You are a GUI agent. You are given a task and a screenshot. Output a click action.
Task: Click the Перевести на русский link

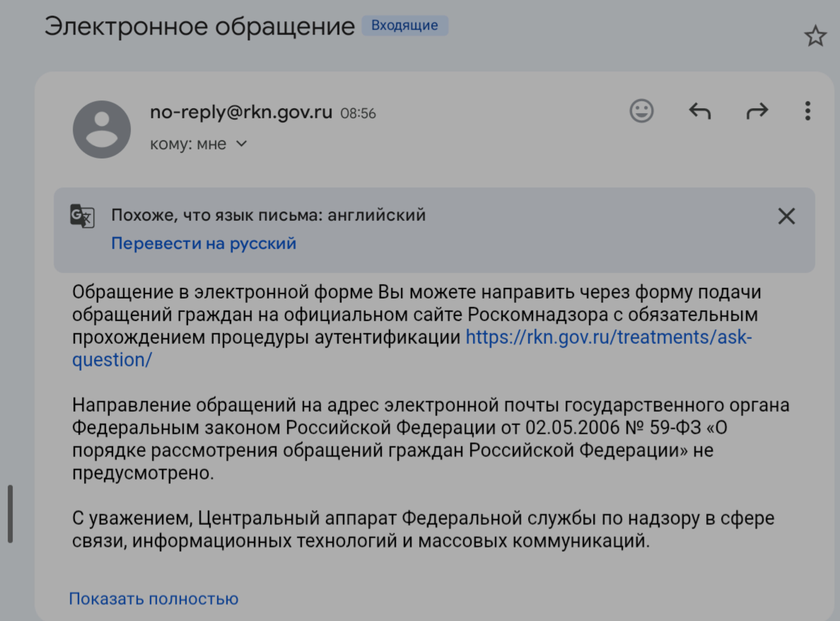pyautogui.click(x=204, y=244)
